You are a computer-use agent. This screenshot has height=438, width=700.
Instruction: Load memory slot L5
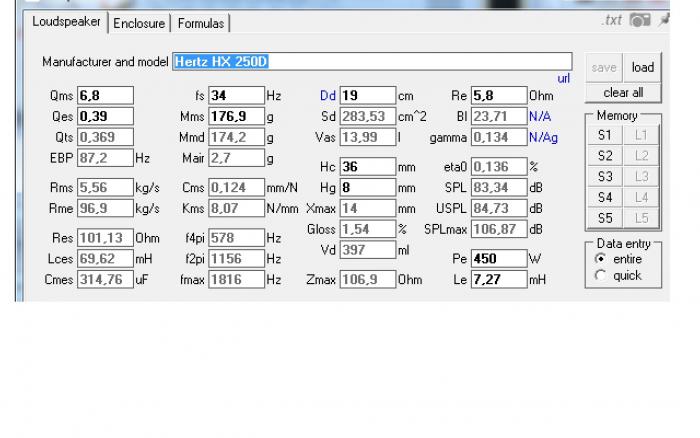[641, 218]
